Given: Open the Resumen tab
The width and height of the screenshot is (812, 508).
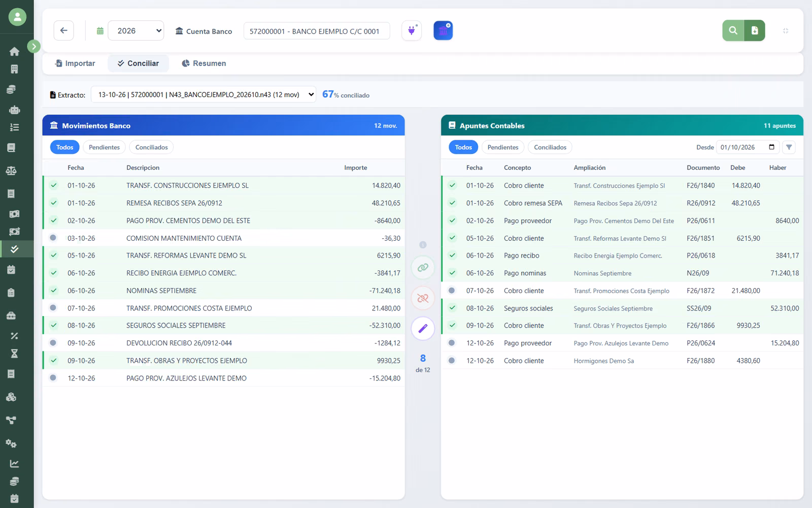Looking at the screenshot, I should 204,63.
